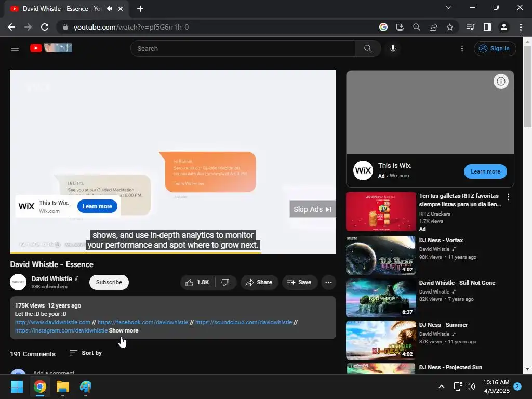
Task: Like the David Whistle - Essence video
Action: (197, 282)
